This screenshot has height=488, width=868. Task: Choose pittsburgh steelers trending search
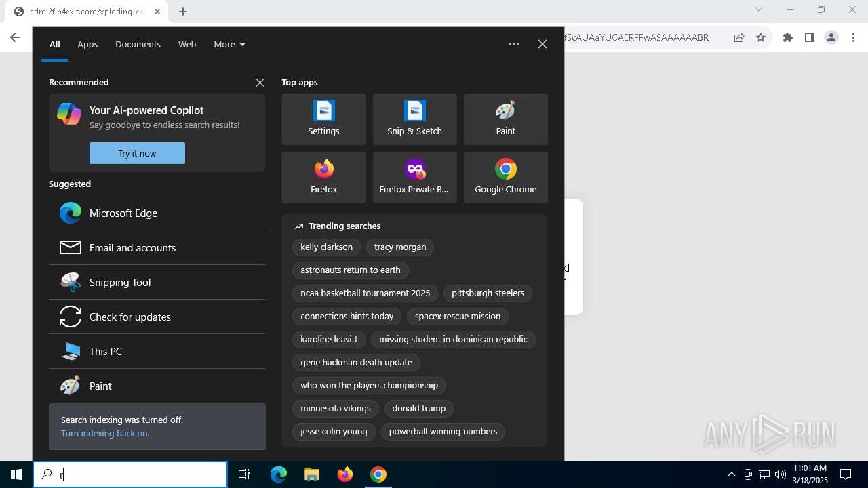(x=488, y=293)
